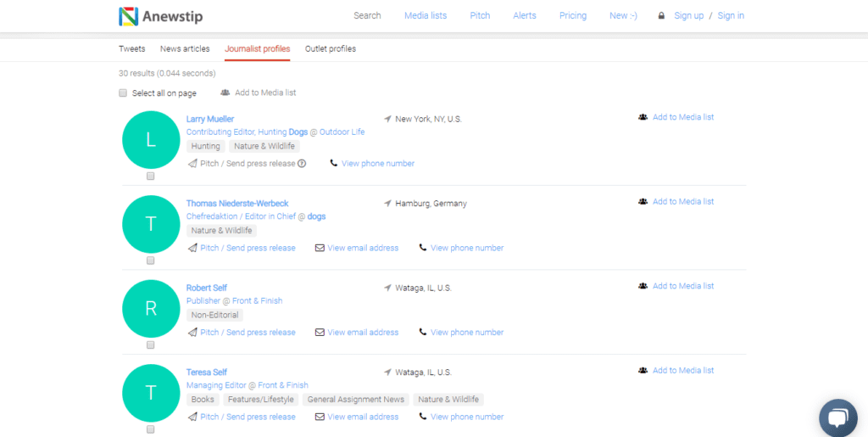The width and height of the screenshot is (868, 437).
Task: Click the Books topic tag
Action: [203, 400]
